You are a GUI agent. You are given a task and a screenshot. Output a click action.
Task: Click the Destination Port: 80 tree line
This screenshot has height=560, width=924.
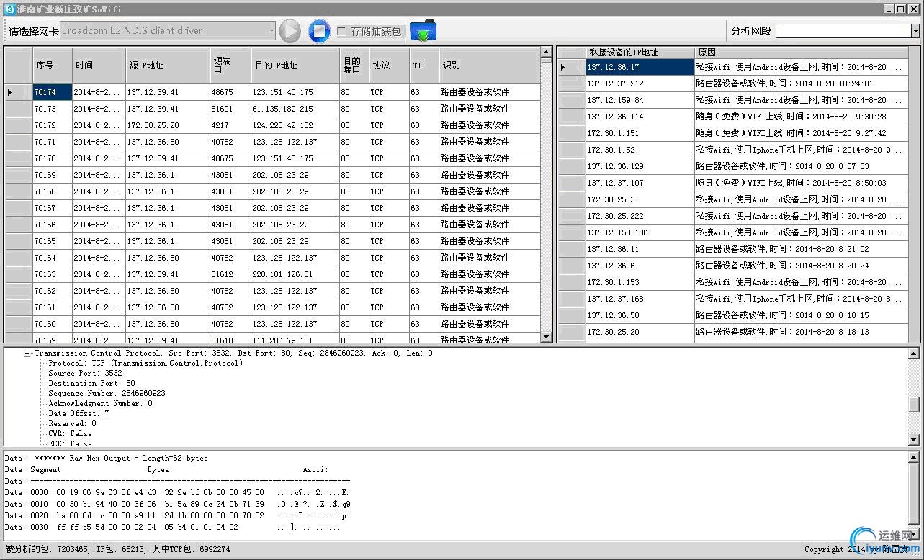click(91, 384)
